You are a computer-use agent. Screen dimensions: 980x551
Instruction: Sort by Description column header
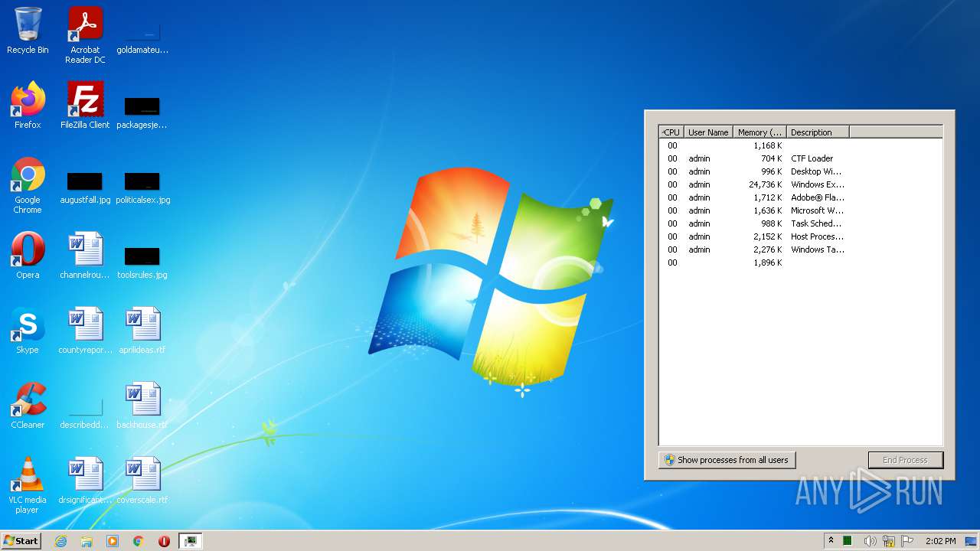click(818, 132)
